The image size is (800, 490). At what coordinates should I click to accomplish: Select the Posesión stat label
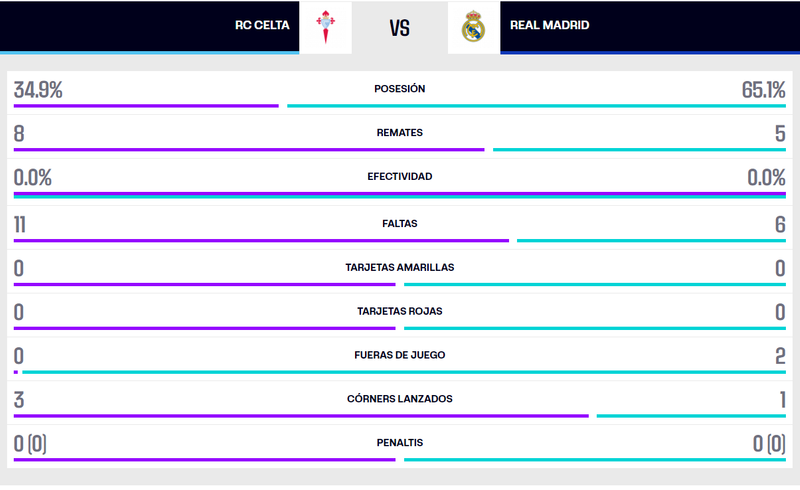400,89
